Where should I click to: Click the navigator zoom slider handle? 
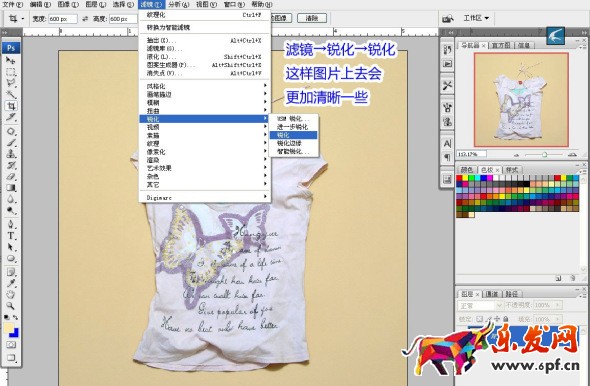click(544, 155)
